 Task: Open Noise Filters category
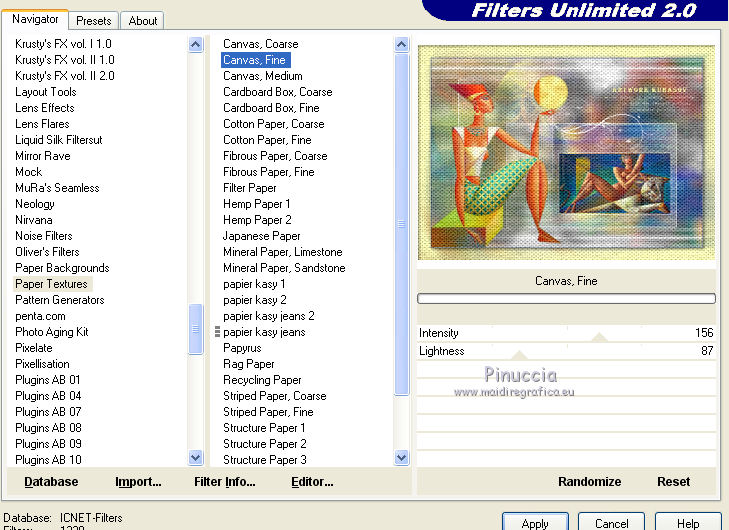coord(43,236)
